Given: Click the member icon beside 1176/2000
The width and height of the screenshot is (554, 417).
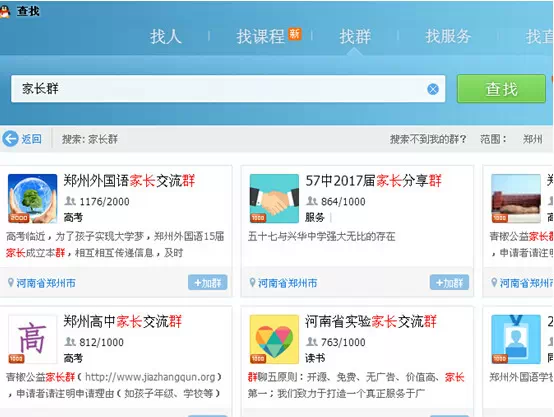Looking at the screenshot, I should (70, 201).
